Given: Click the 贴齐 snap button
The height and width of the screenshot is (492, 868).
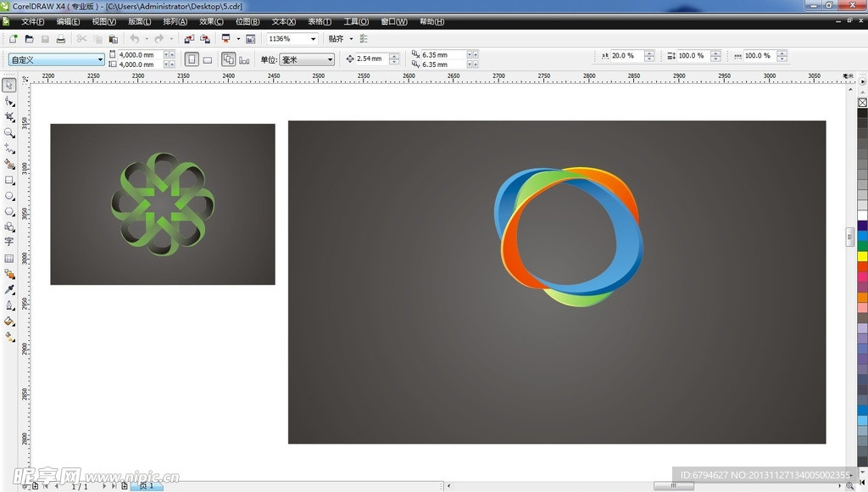Looking at the screenshot, I should (x=337, y=39).
